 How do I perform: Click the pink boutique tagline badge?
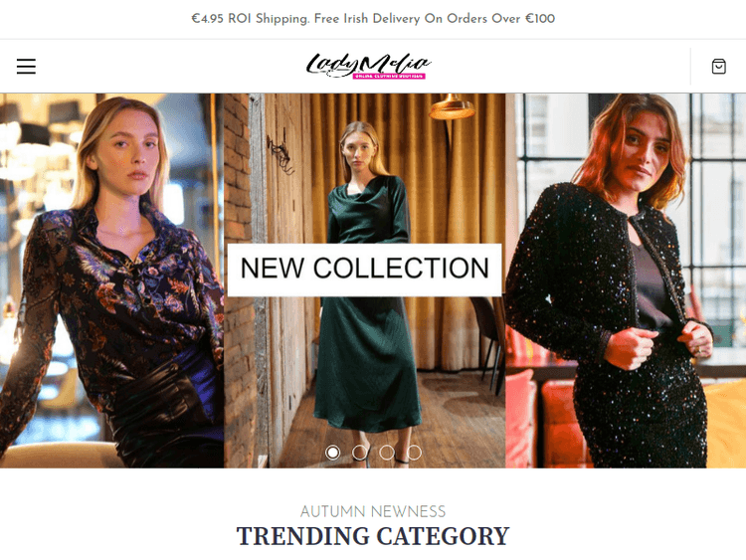click(389, 77)
